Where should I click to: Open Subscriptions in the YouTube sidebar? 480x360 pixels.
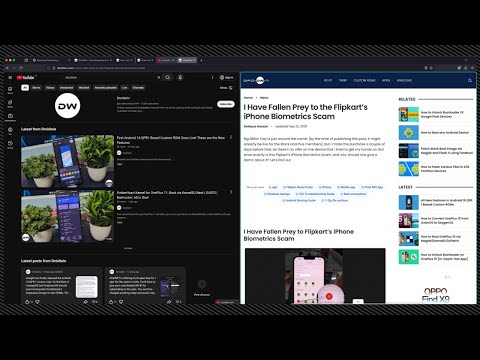pyautogui.click(x=10, y=117)
